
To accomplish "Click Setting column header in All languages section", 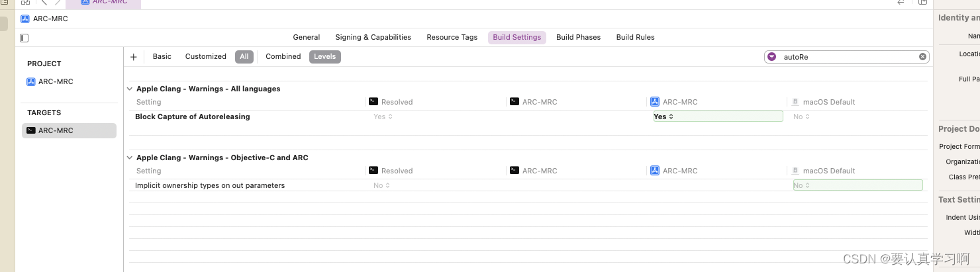I will pyautogui.click(x=149, y=102).
